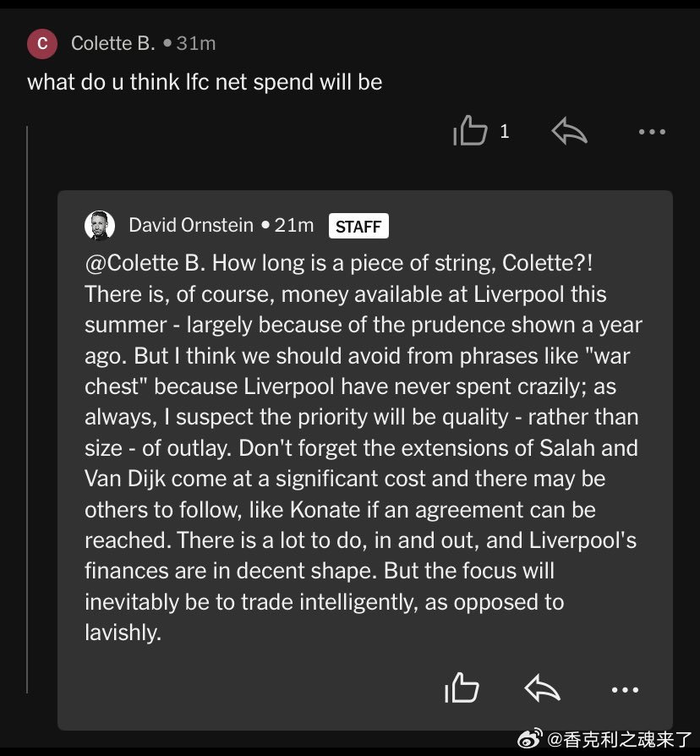
Task: Open David Ornstein's name link
Action: pos(190,225)
